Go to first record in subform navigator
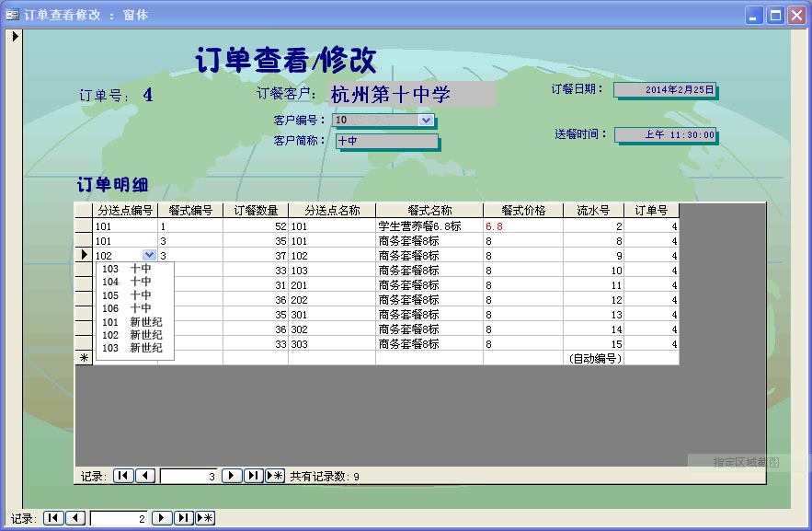The height and width of the screenshot is (531, 812). (x=123, y=476)
